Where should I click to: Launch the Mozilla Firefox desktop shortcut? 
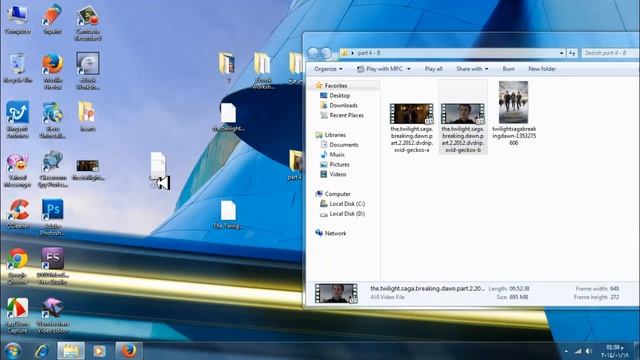[53, 71]
